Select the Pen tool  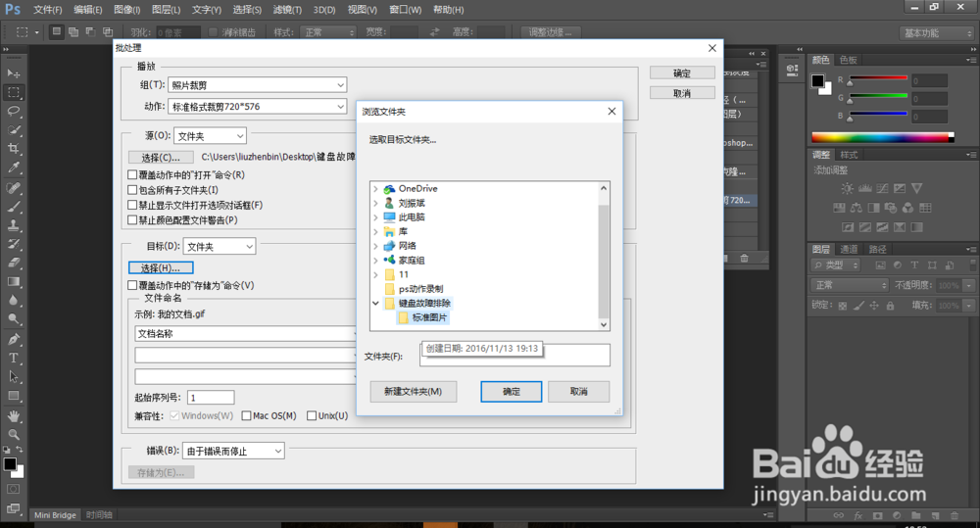pyautogui.click(x=13, y=339)
